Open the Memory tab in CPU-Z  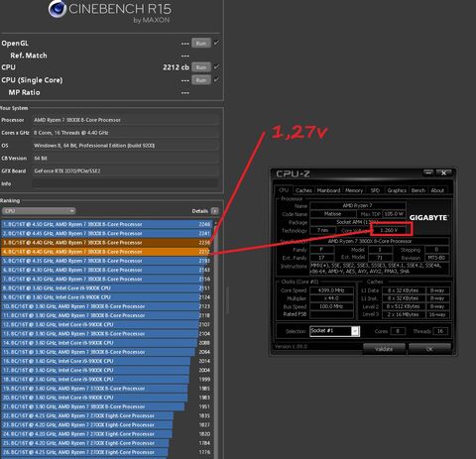[354, 190]
